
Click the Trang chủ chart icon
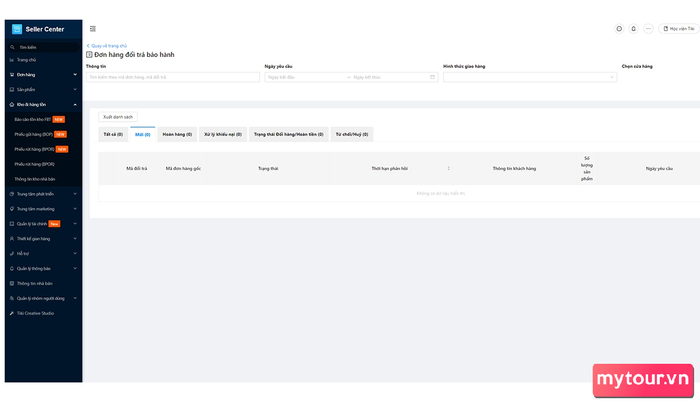click(12, 60)
